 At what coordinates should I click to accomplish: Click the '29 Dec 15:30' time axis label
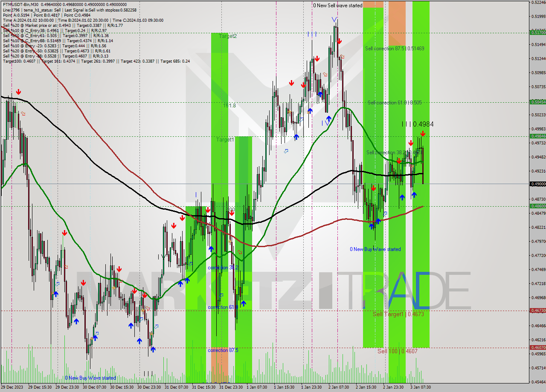coord(40,387)
